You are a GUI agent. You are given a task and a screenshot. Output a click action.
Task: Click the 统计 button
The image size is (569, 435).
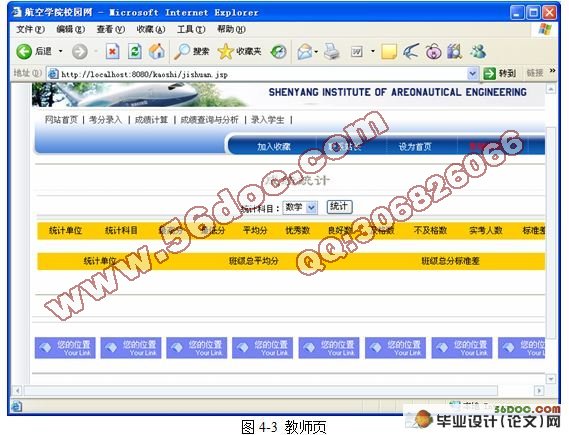[x=339, y=207]
